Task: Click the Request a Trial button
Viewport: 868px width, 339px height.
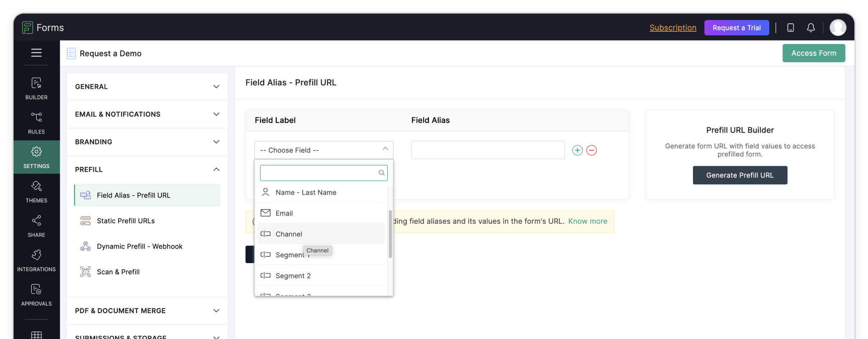Action: 737,28
